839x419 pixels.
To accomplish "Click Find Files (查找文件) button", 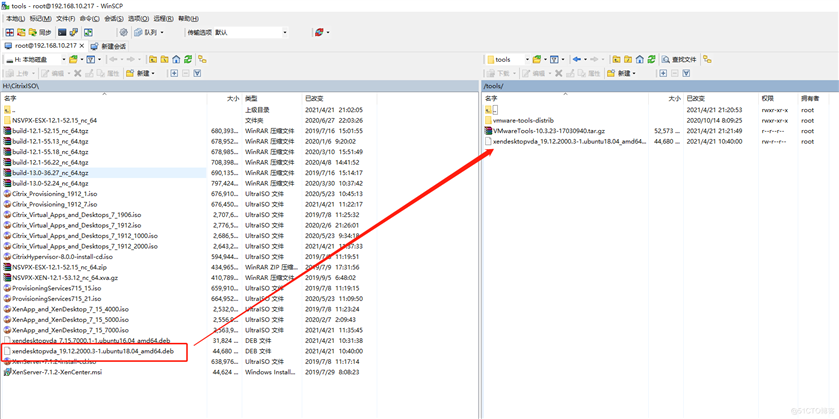I will pyautogui.click(x=680, y=59).
